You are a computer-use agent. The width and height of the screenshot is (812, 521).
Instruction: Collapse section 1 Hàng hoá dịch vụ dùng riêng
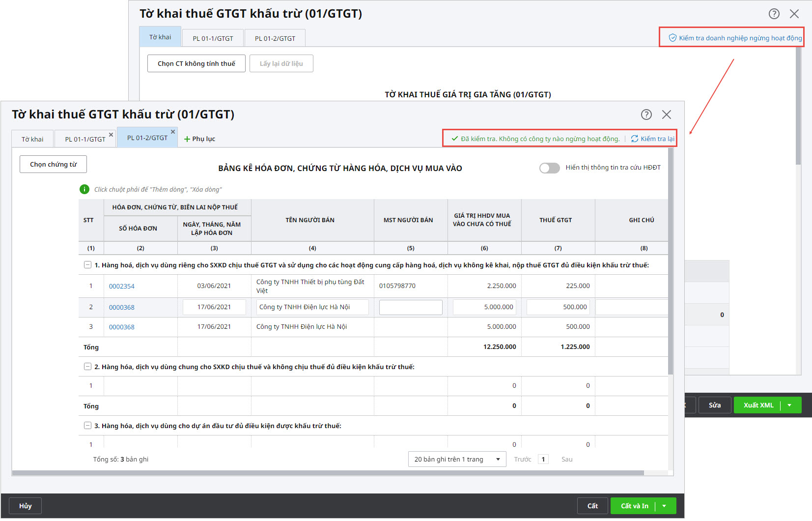tap(87, 265)
